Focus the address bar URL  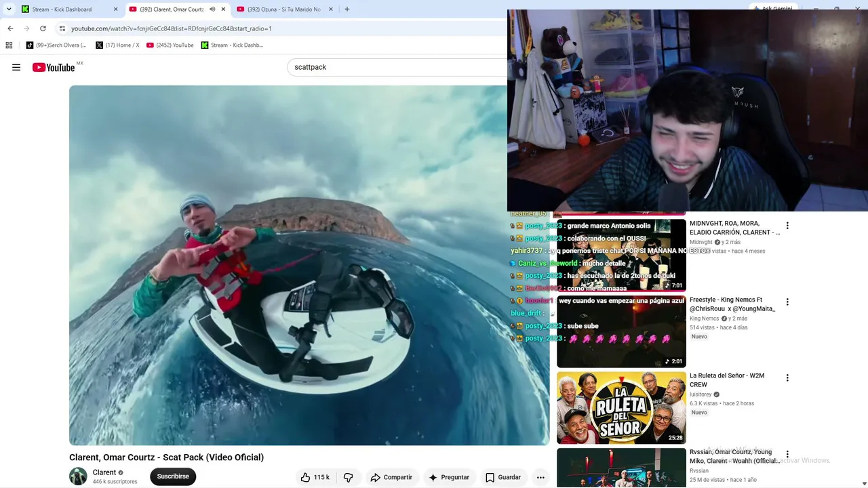coord(172,28)
